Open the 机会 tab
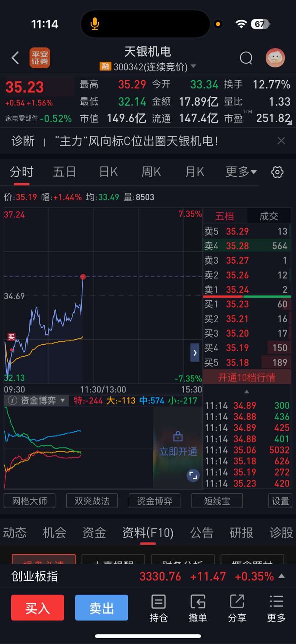This screenshot has width=296, height=644. 54,533
